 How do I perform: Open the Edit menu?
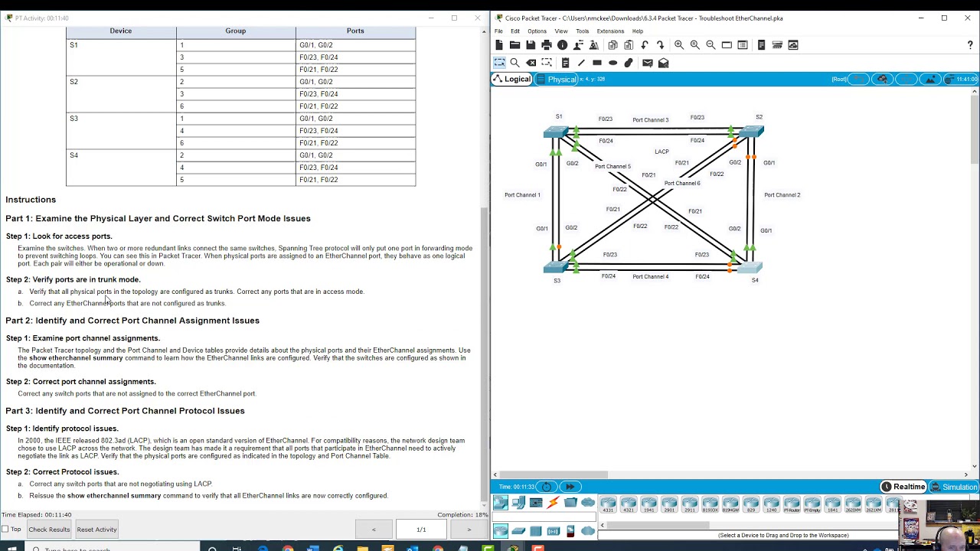pos(515,31)
